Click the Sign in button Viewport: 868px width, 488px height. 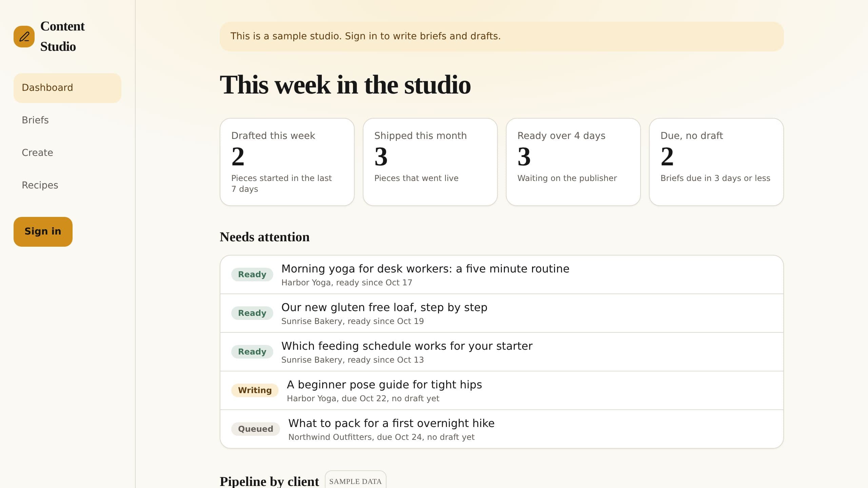(43, 231)
